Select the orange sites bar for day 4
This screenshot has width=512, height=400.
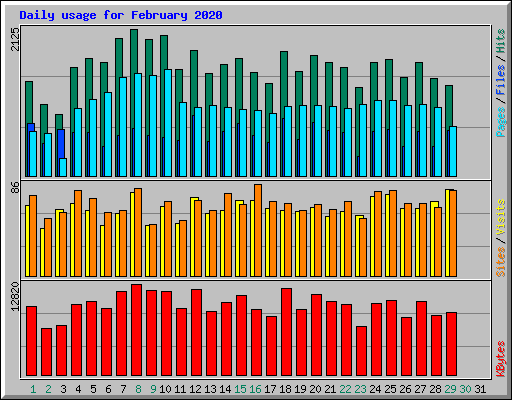pyautogui.click(x=78, y=233)
